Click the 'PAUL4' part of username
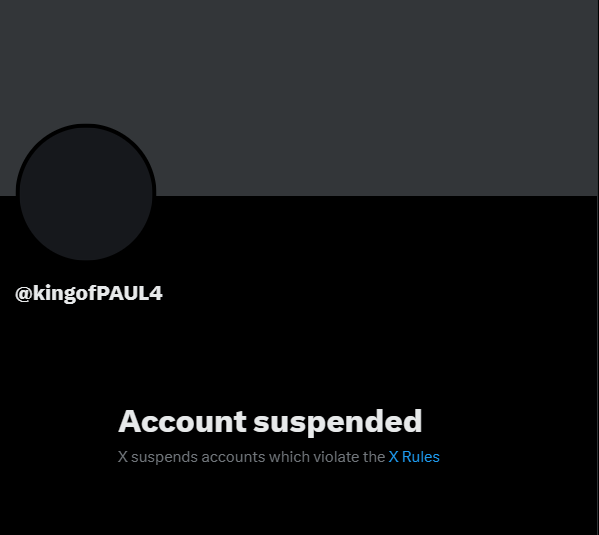 coord(130,293)
